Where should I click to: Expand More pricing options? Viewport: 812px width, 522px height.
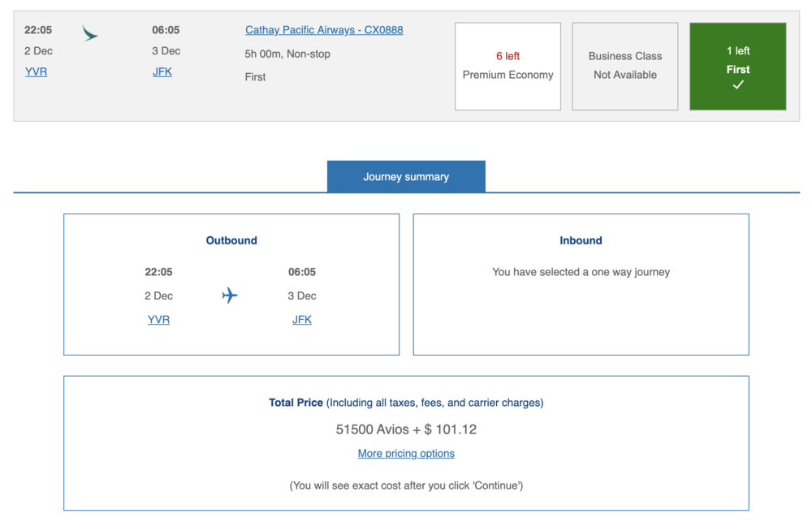[406, 453]
